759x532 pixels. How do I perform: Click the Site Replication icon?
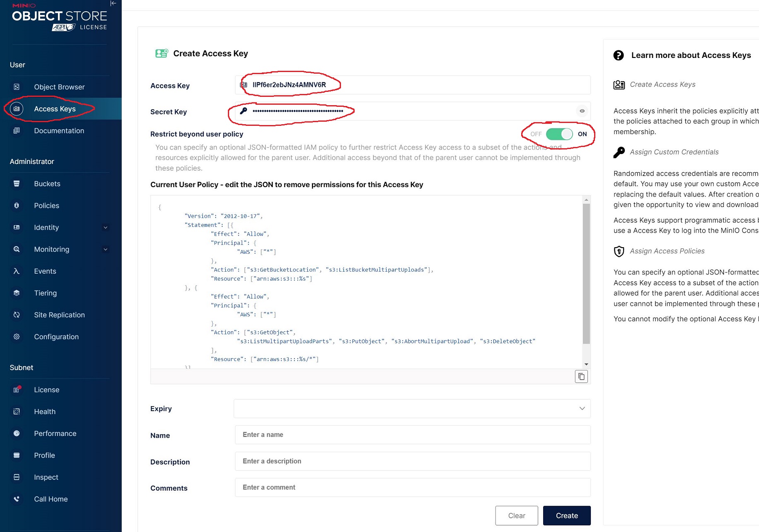click(17, 315)
